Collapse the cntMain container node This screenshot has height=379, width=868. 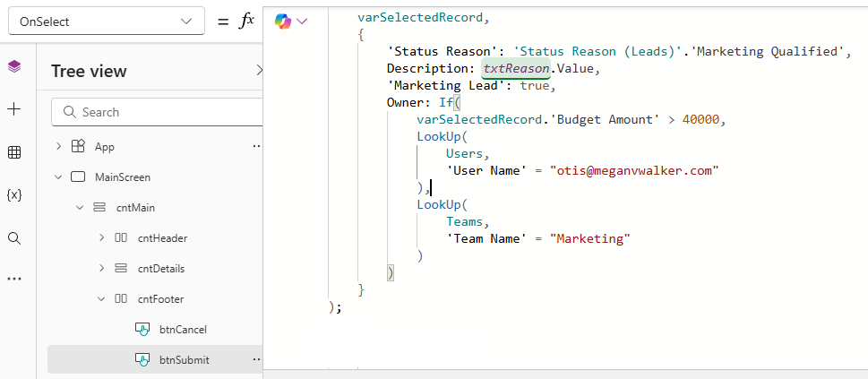point(81,207)
